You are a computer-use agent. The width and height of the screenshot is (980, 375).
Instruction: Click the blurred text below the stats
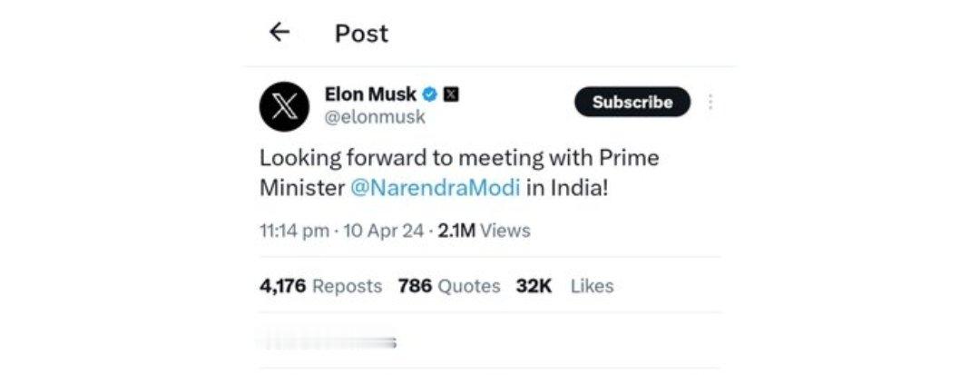click(x=328, y=342)
